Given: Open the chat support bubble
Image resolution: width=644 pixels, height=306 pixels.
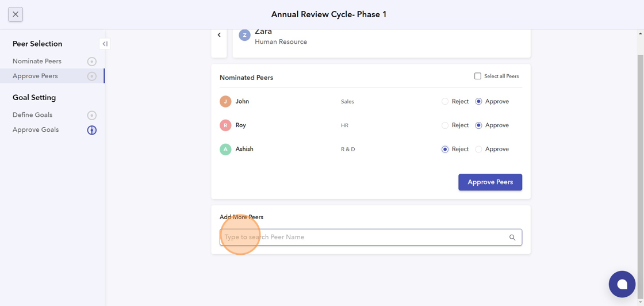Looking at the screenshot, I should (x=622, y=284).
